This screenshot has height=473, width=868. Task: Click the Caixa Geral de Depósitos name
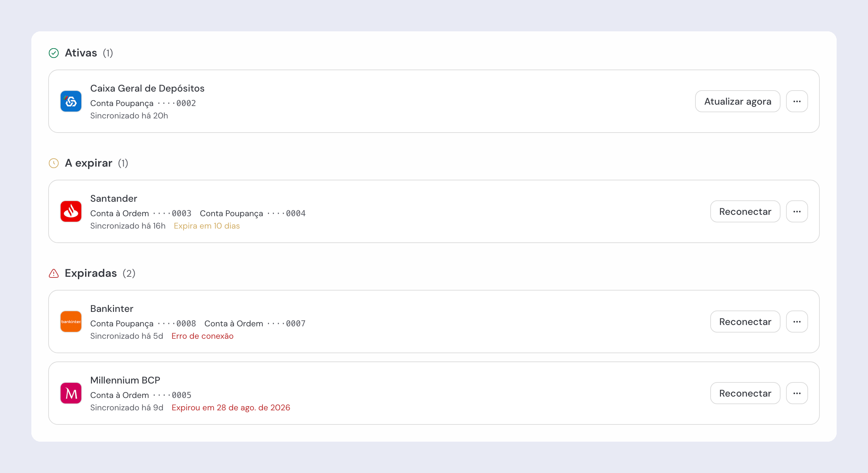pos(147,88)
